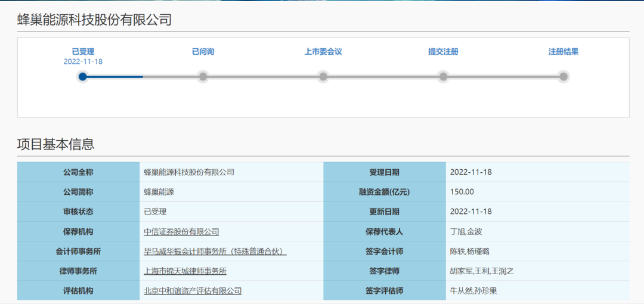Click the 融资金额 value 150.00
This screenshot has height=304, width=644.
click(x=462, y=192)
